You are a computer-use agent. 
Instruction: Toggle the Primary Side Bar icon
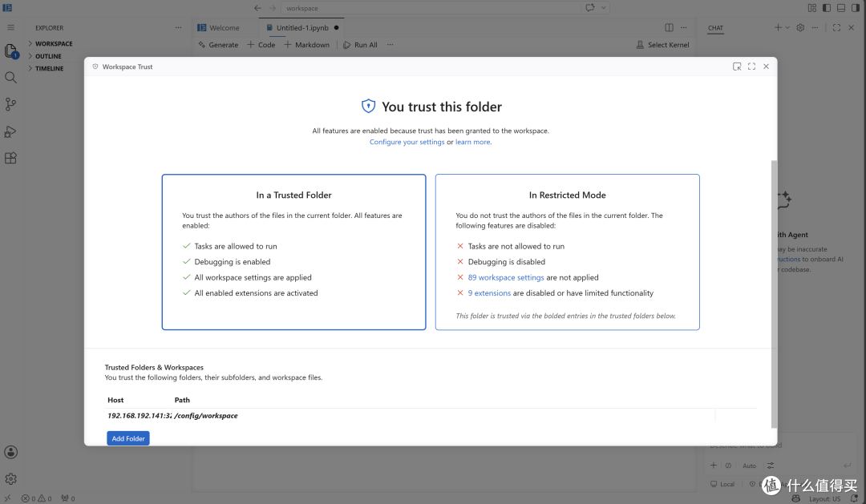tap(826, 8)
